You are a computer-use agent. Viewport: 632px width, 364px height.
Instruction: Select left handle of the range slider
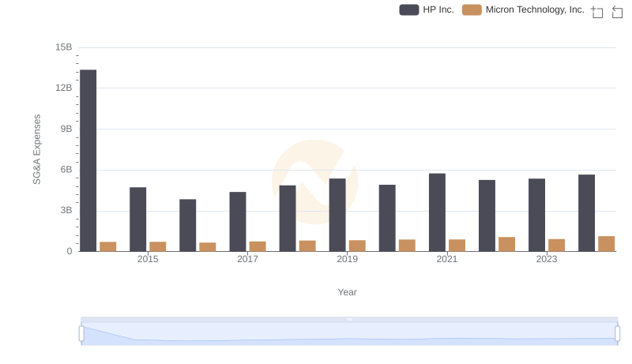[81, 334]
